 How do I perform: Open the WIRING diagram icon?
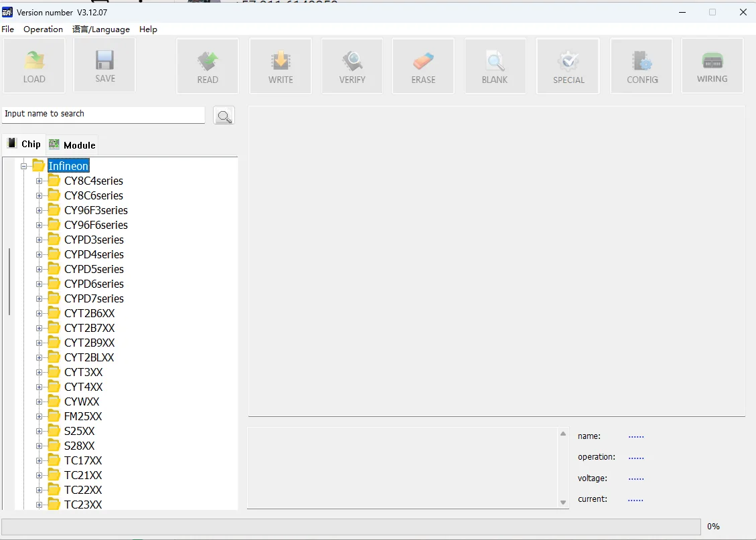click(x=712, y=61)
